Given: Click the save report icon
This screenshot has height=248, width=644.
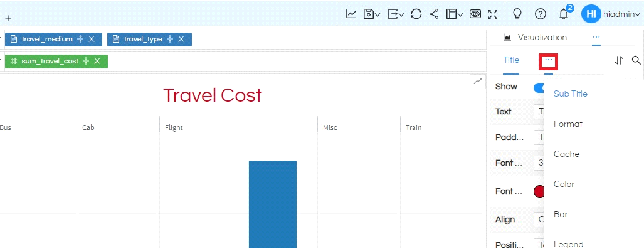Looking at the screenshot, I should pyautogui.click(x=369, y=14).
